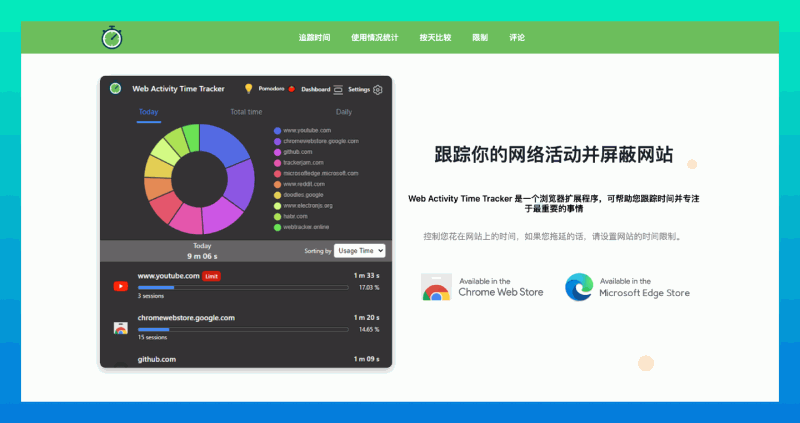The image size is (800, 423).
Task: Click the trackerjam.com legend color dot
Action: 278,163
